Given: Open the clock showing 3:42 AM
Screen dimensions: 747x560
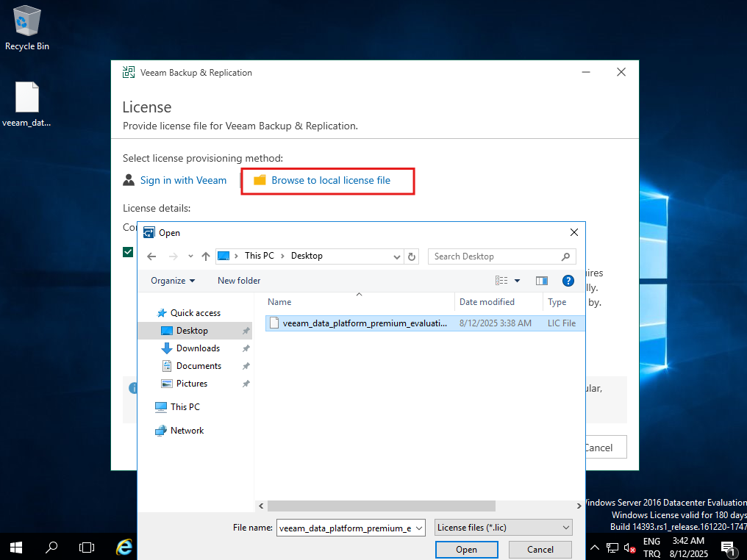Looking at the screenshot, I should click(688, 548).
